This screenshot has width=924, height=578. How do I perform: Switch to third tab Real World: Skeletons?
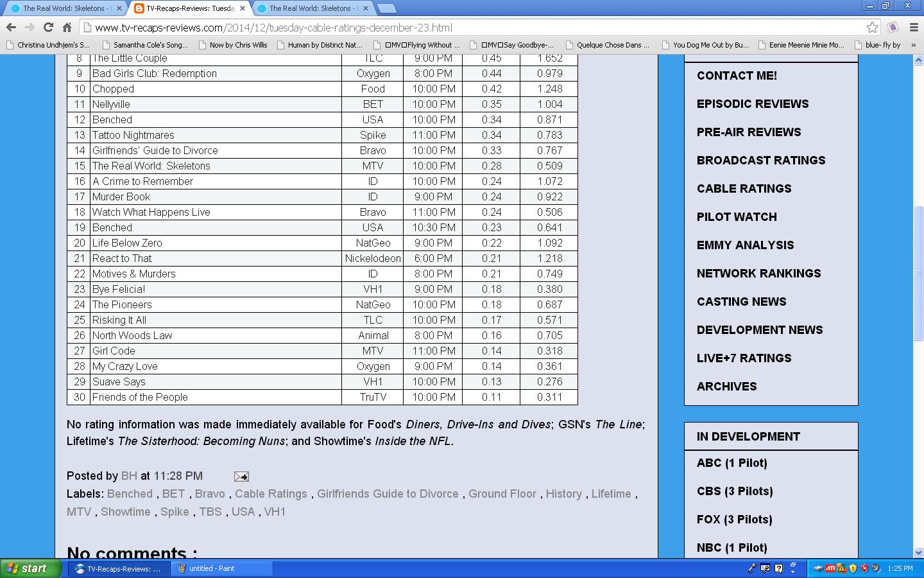pyautogui.click(x=311, y=8)
